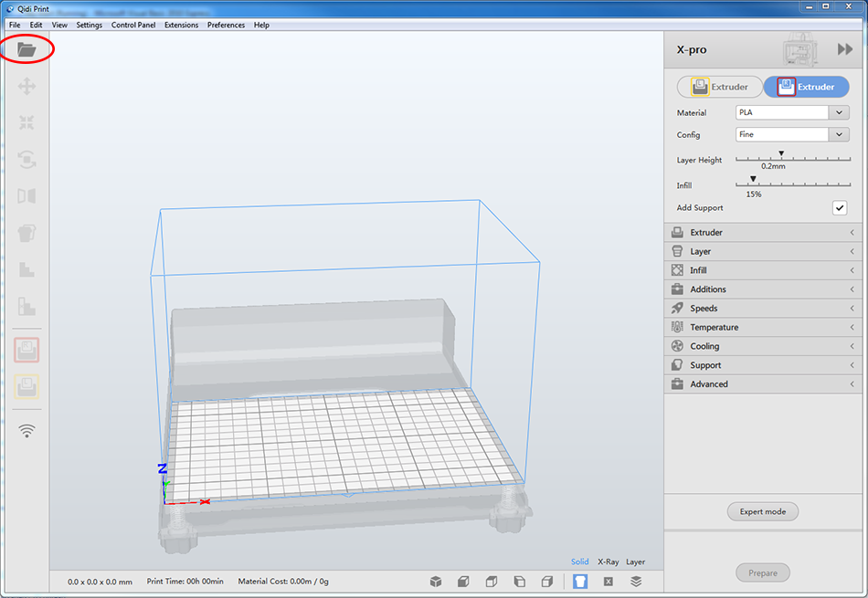Open the Control Panel menu
868x598 pixels.
[132, 25]
